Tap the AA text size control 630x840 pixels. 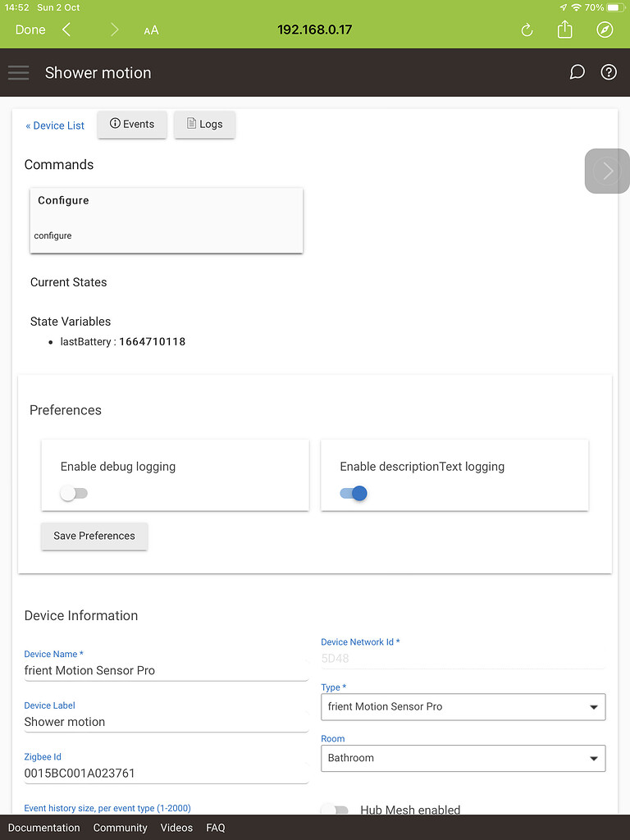pos(151,30)
